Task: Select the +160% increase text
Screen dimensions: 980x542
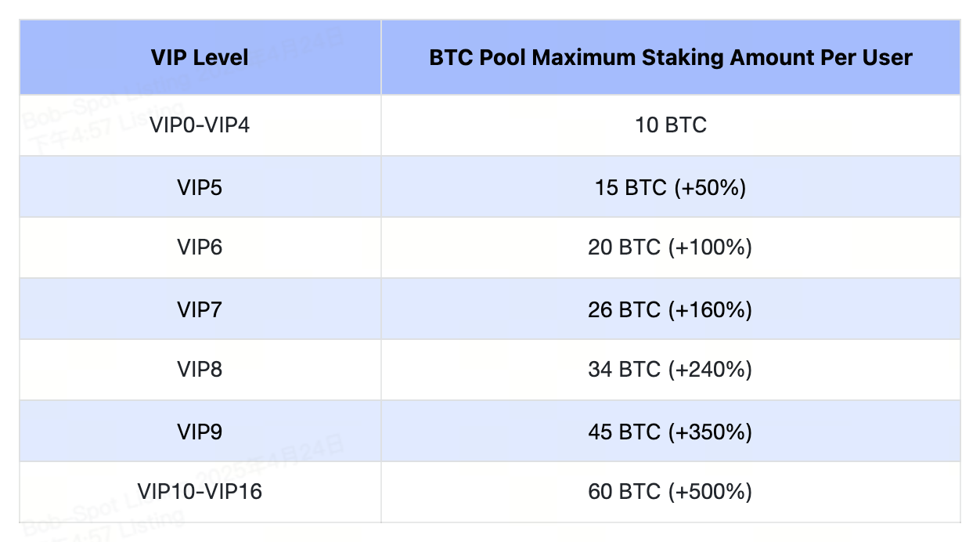Action: [x=710, y=309]
